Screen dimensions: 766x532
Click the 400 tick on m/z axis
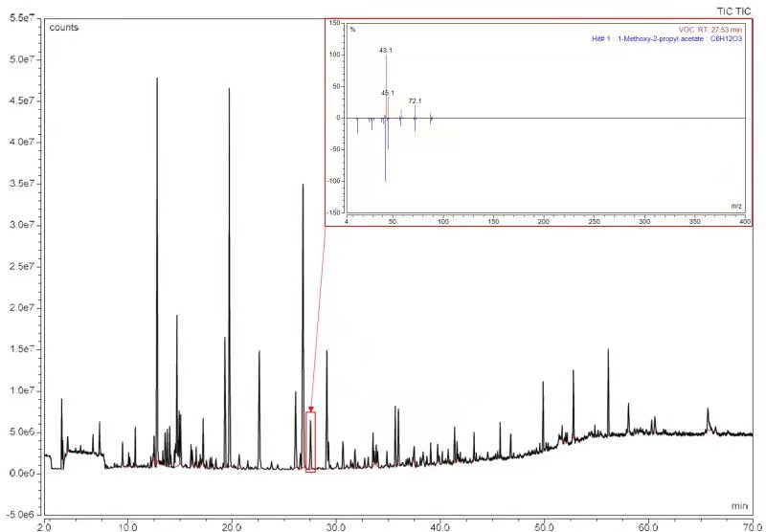click(745, 221)
